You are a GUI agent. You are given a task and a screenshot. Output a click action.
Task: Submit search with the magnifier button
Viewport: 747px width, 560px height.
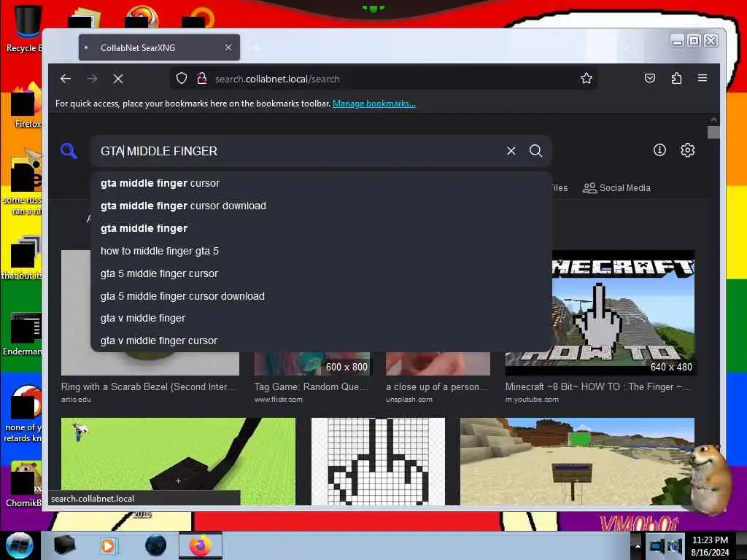(536, 151)
